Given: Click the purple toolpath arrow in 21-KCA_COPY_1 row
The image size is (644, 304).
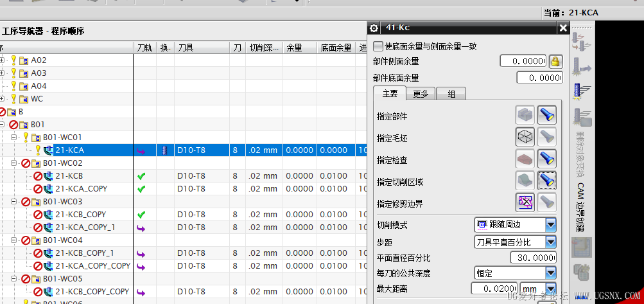Looking at the screenshot, I should pyautogui.click(x=141, y=228).
